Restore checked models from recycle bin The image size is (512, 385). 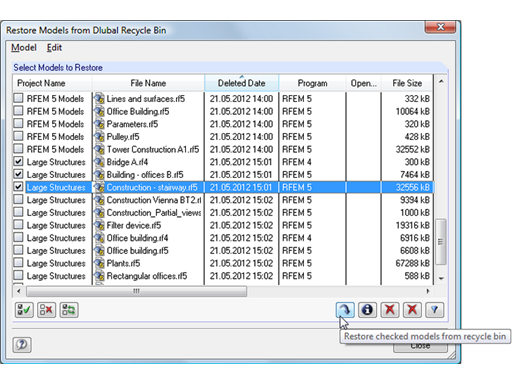click(x=345, y=310)
